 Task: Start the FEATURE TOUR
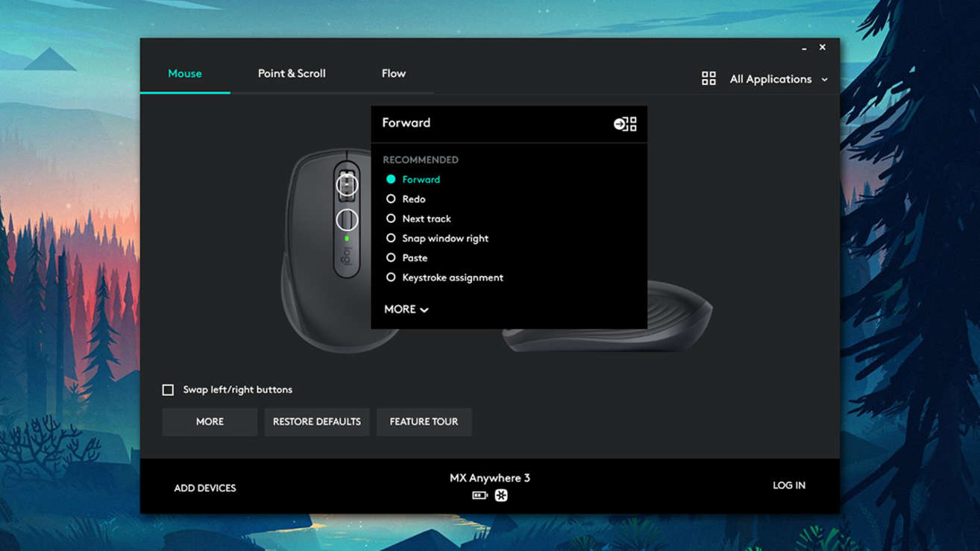(x=424, y=422)
